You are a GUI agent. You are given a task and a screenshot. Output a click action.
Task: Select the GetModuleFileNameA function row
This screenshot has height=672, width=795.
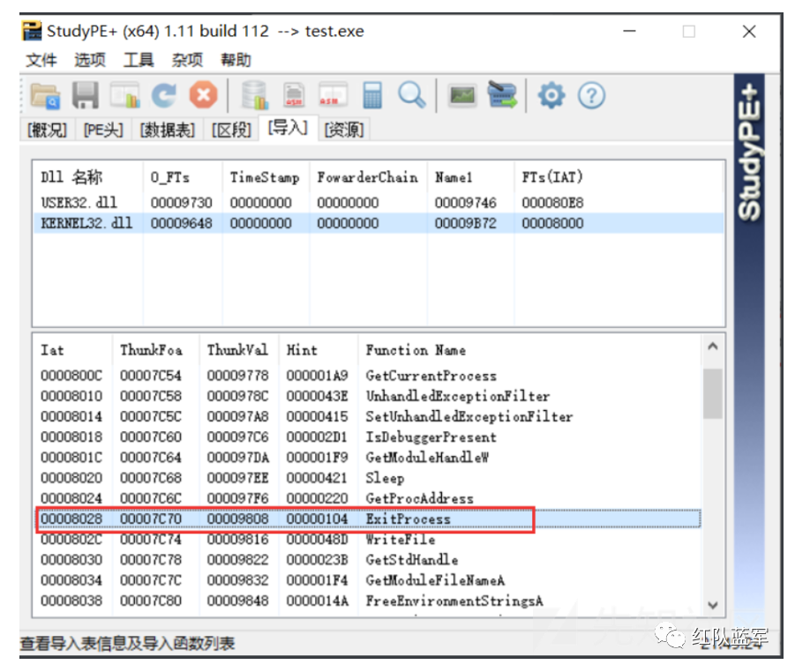[368, 580]
